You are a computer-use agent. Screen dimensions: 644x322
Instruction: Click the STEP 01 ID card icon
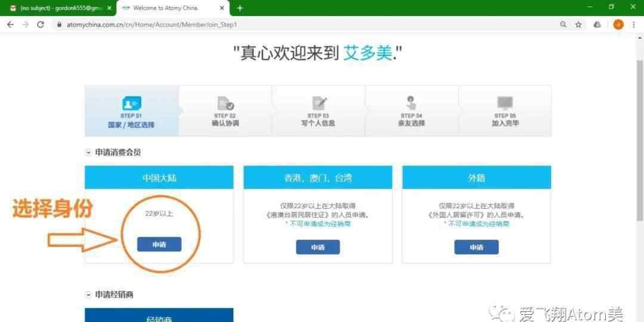131,103
